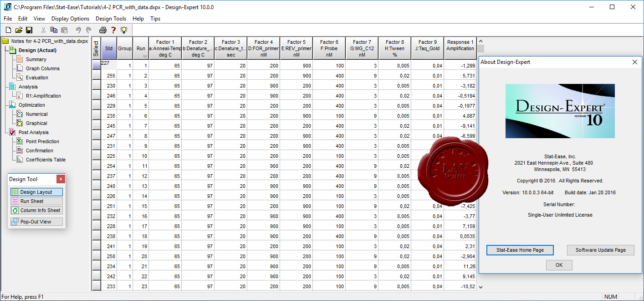The width and height of the screenshot is (644, 301).
Task: Close the Design Tool palette
Action: coord(61,179)
